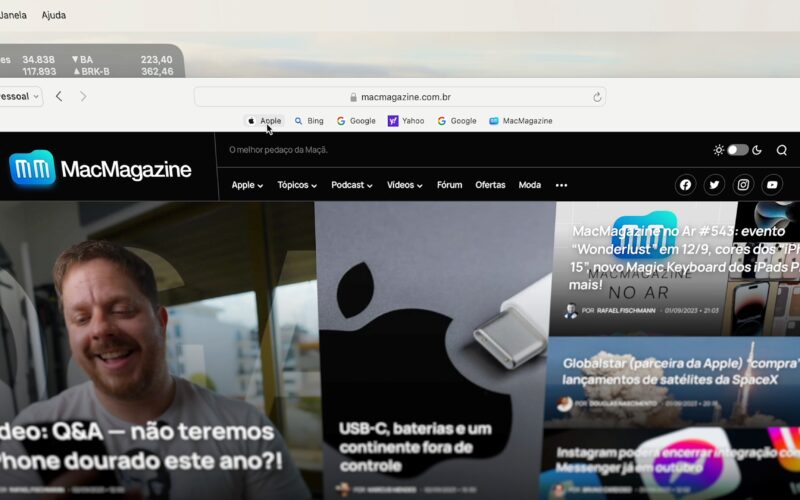Open the Ofertas menu item
Image resolution: width=800 pixels, height=500 pixels.
490,185
